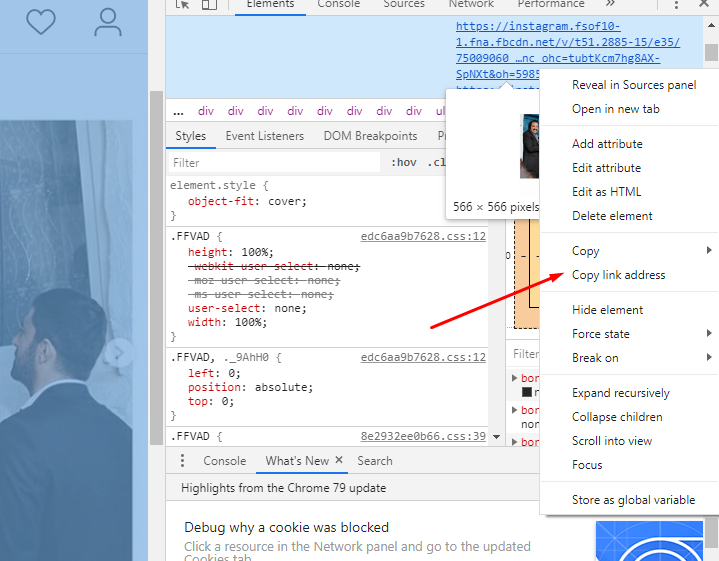Choose Edit attribute from context menu

pos(606,168)
